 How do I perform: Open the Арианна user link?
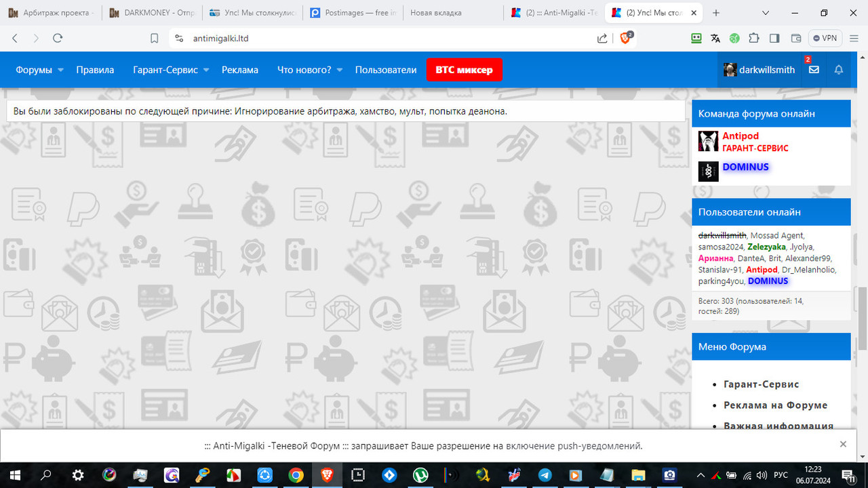(x=716, y=258)
